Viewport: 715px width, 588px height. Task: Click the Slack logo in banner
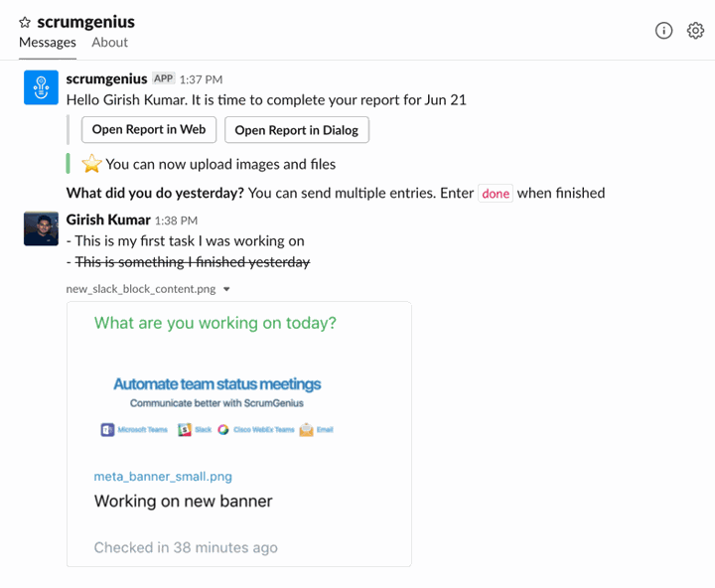pos(185,430)
